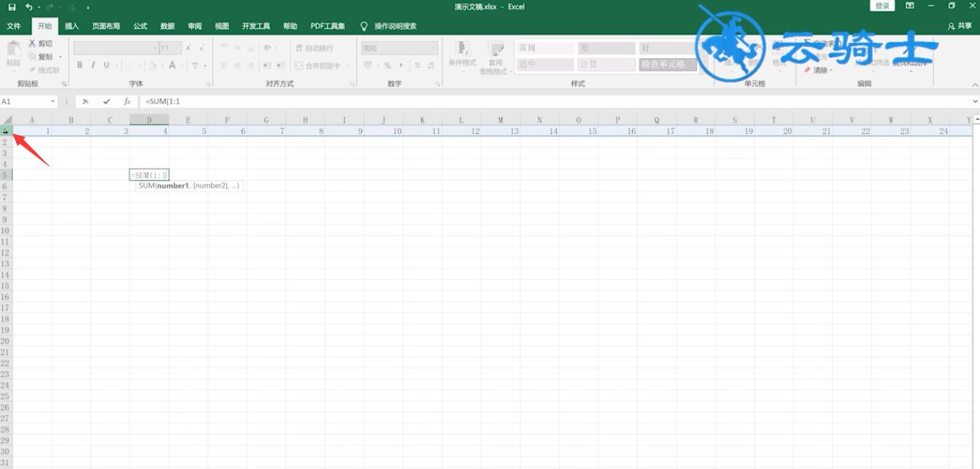Screen dimensions: 980x469
Task: Apply the 适中 cell style
Action: click(544, 64)
